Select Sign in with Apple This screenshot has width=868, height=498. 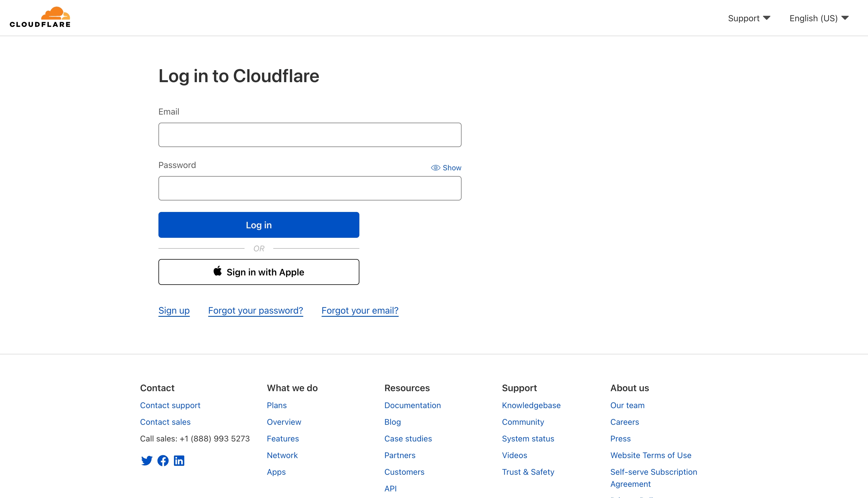[x=259, y=272]
